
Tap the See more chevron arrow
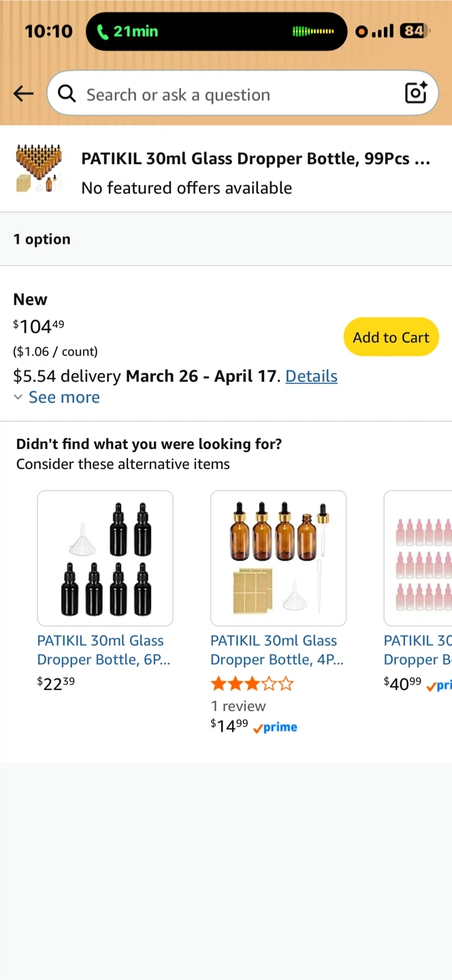click(18, 397)
